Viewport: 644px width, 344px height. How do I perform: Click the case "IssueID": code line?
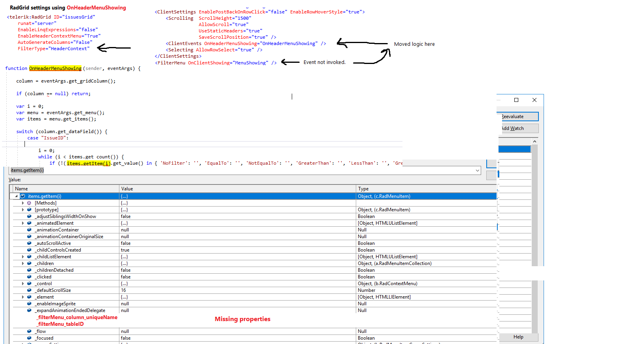click(x=48, y=138)
